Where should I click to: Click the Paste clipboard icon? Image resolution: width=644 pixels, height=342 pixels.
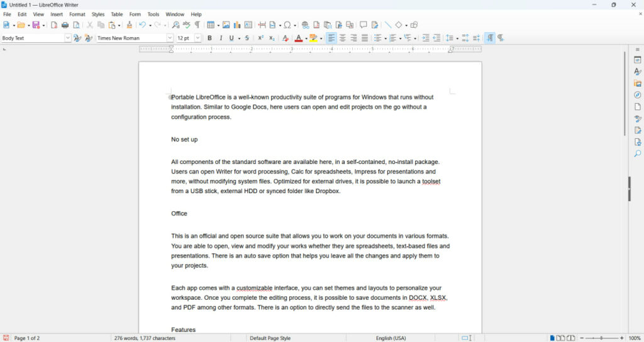point(112,25)
